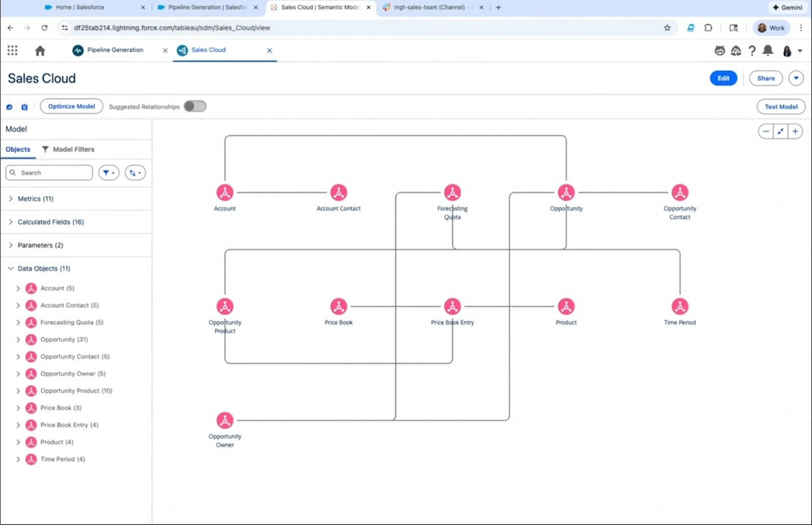Select the Opportunity Owner node in canvas
The height and width of the screenshot is (525, 812).
(x=225, y=420)
